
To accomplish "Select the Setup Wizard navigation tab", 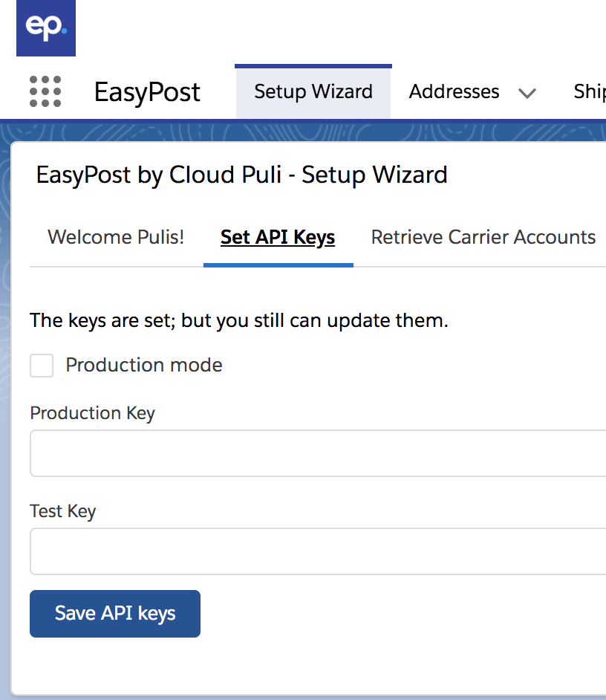I will 313,91.
